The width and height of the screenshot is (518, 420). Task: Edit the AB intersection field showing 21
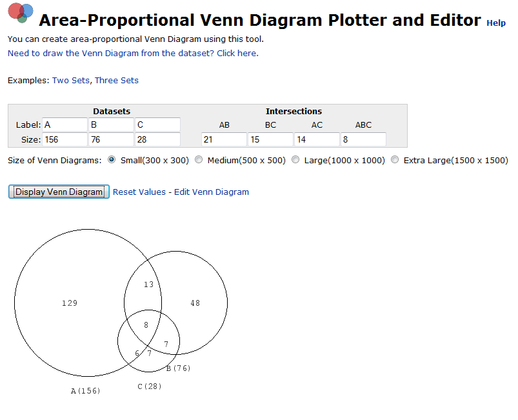coord(224,139)
